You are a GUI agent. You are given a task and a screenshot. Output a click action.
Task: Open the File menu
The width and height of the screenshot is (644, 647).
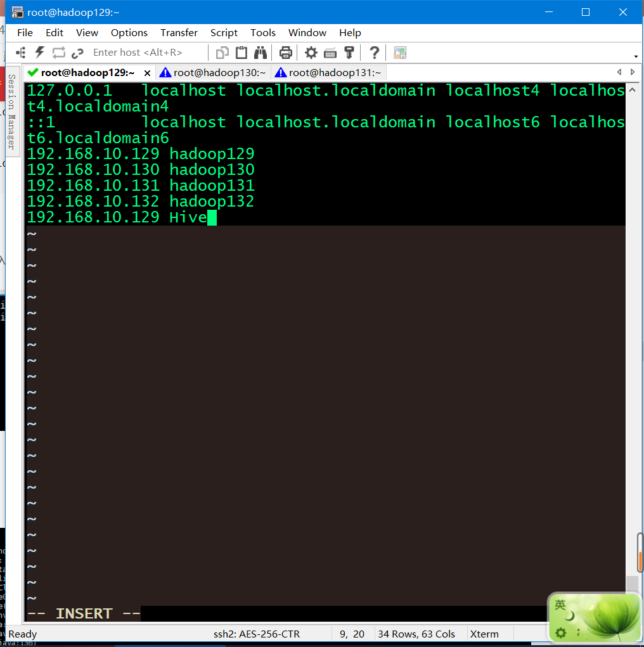coord(25,32)
